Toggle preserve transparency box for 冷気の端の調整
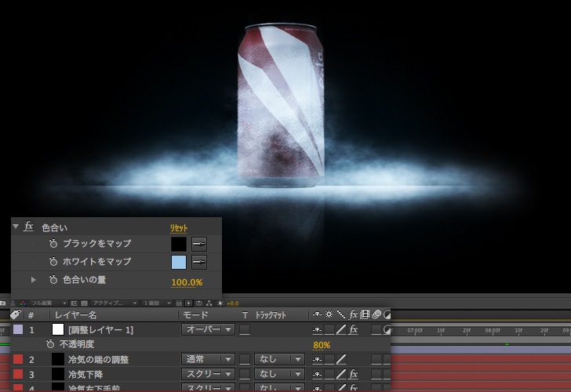Viewport: 571px width, 392px height. 245,359
